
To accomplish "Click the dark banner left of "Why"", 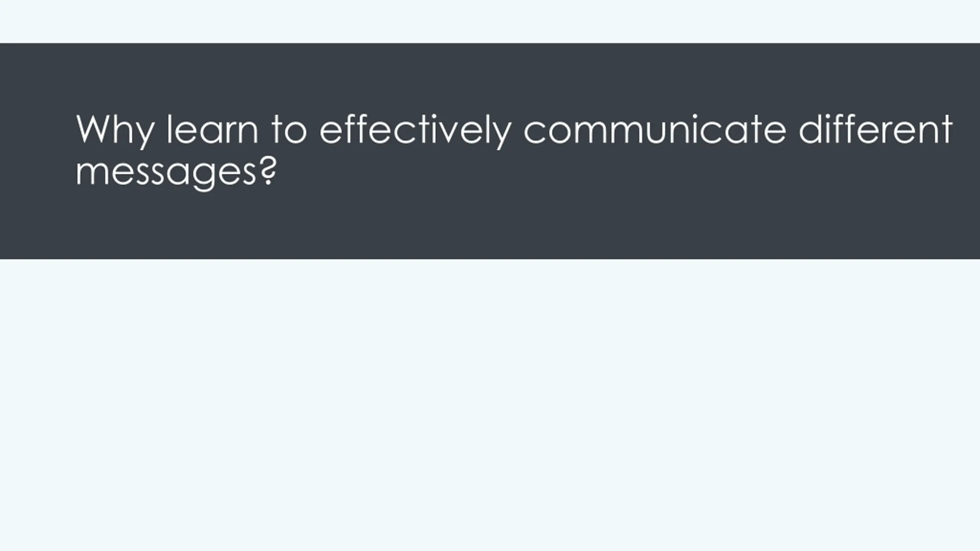I will pyautogui.click(x=38, y=130).
